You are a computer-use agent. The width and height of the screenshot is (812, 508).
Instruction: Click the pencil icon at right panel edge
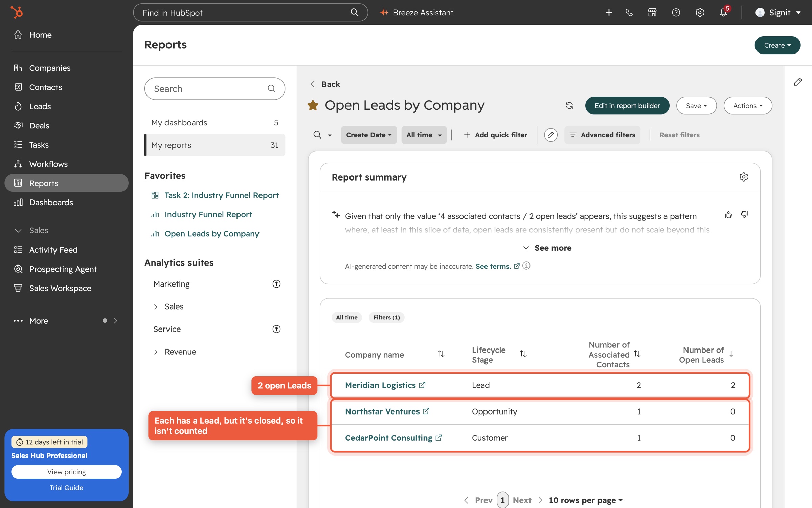(x=798, y=82)
